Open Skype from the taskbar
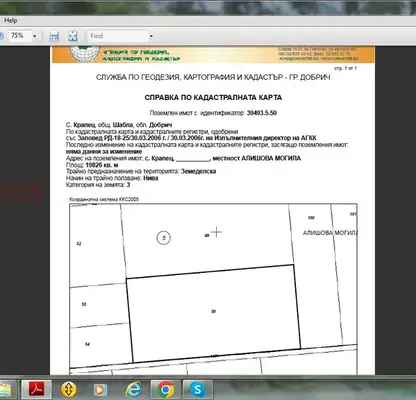The height and width of the screenshot is (400, 416). coord(198,389)
